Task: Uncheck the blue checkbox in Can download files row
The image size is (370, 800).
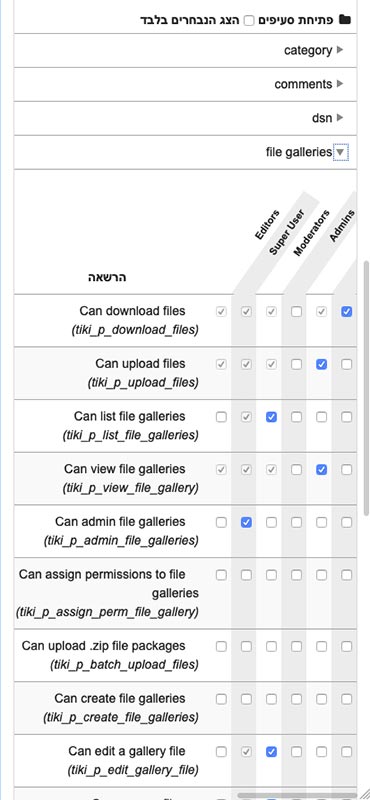Action: 346,311
